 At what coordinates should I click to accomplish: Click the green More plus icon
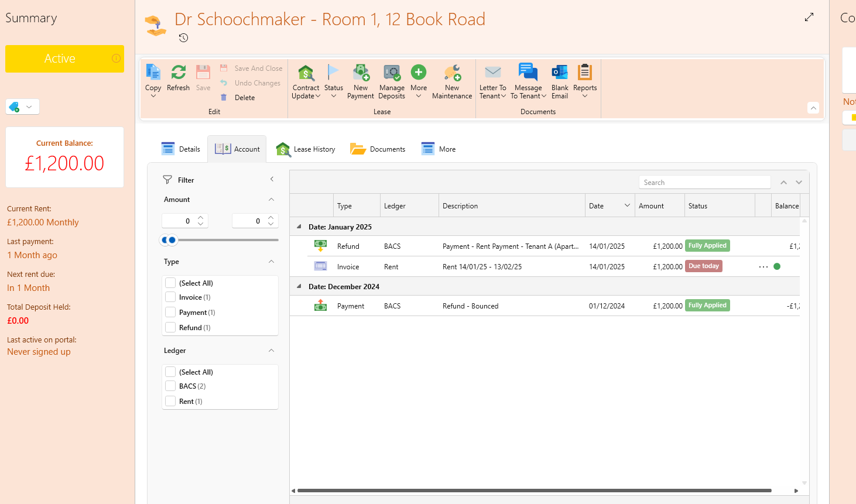coord(419,72)
